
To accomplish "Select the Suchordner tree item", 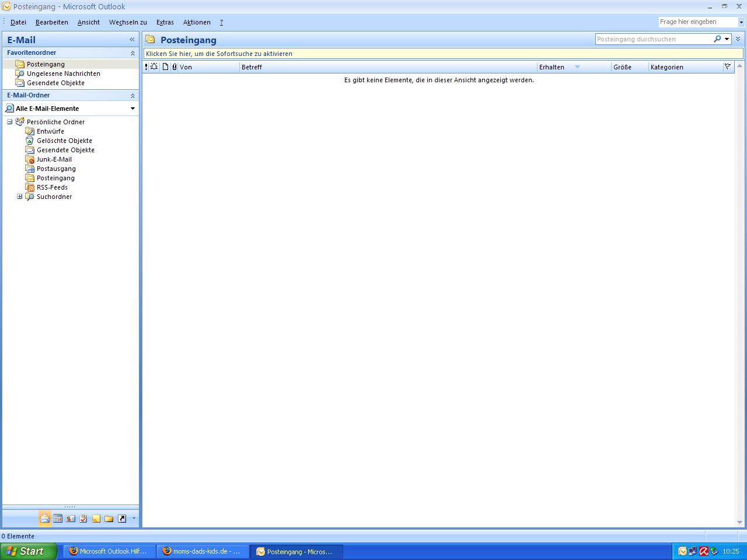I will [54, 197].
